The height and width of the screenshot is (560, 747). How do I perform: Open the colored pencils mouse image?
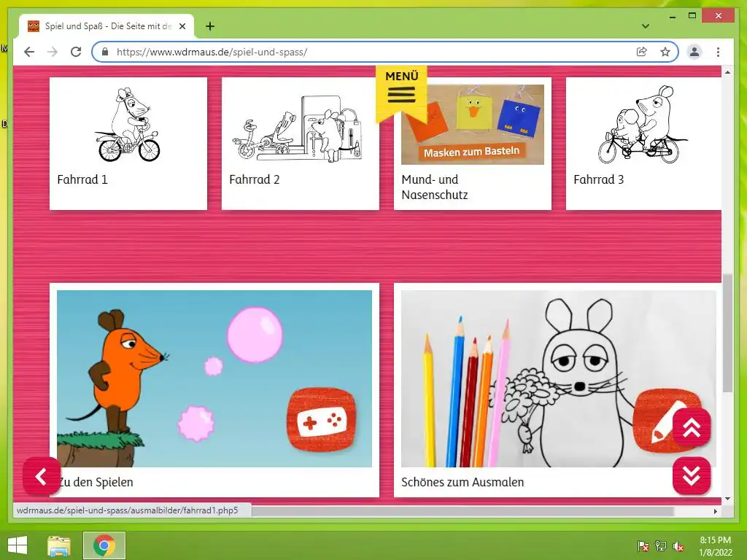coord(558,378)
